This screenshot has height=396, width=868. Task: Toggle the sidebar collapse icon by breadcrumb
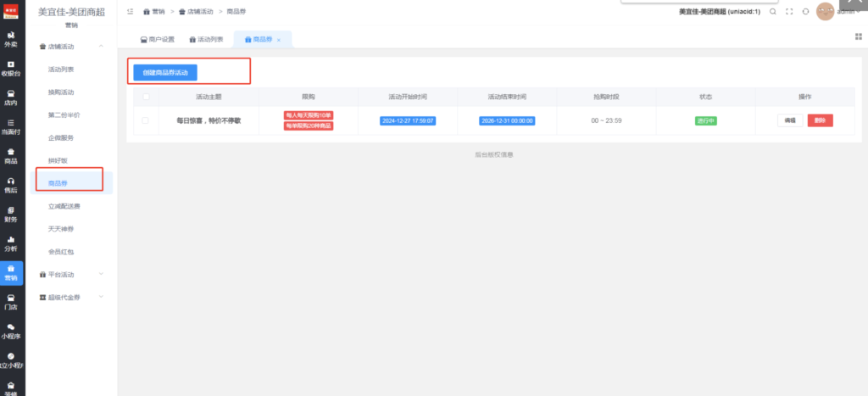(x=130, y=12)
